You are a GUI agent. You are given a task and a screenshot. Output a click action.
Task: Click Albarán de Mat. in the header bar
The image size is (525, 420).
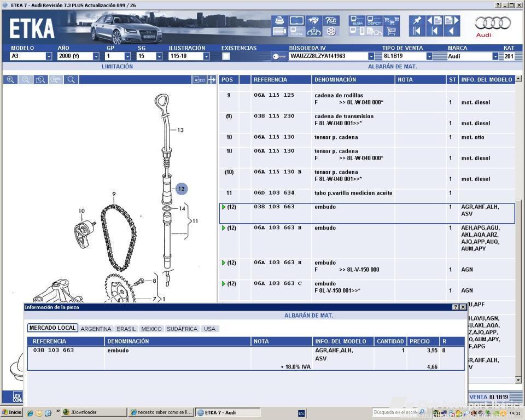[393, 66]
